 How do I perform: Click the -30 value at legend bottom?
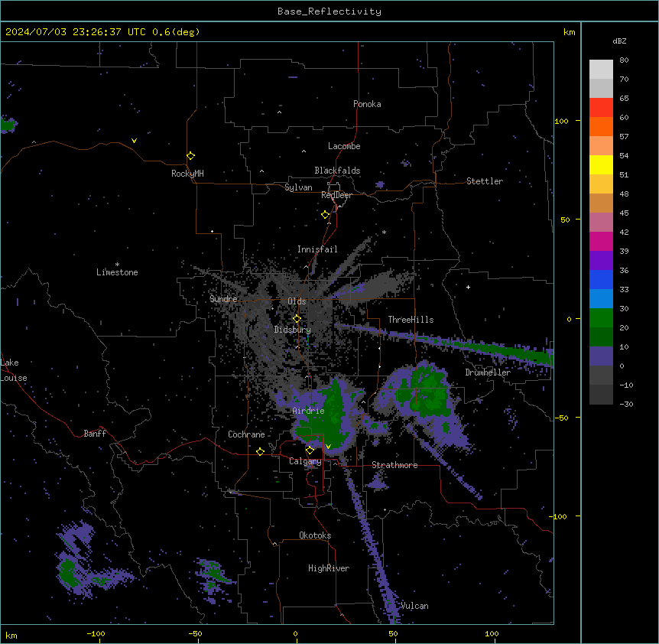626,404
